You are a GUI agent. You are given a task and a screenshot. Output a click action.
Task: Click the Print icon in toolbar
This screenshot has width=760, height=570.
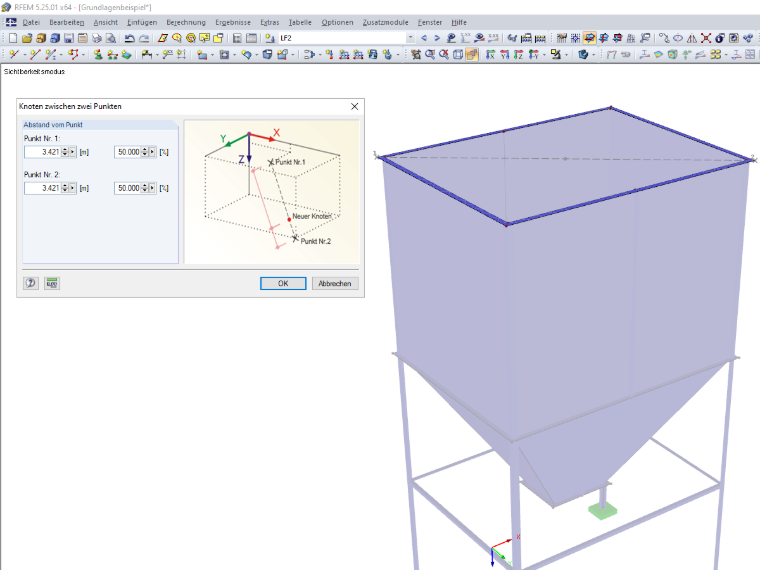click(97, 38)
